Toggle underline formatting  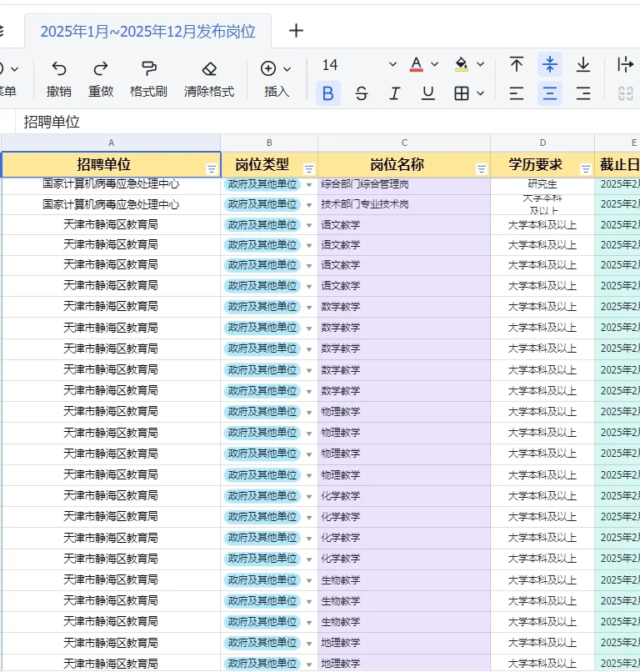428,93
